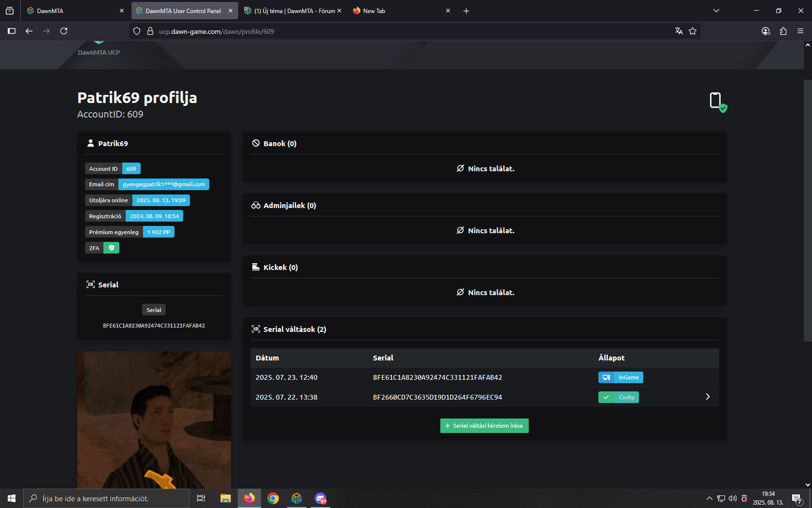Open Google Chrome from the taskbar
This screenshot has width=812, height=508.
click(x=273, y=498)
